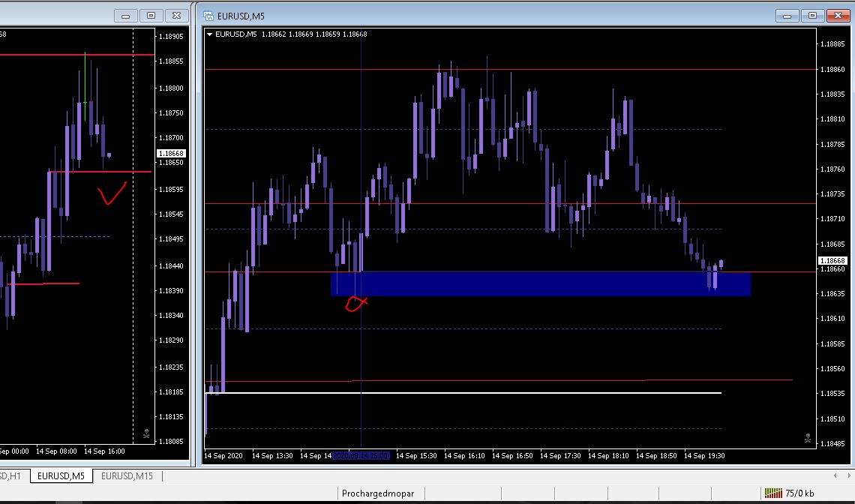This screenshot has height=504, width=855.
Task: Click the 75/0 kb traffic indicator
Action: click(799, 493)
